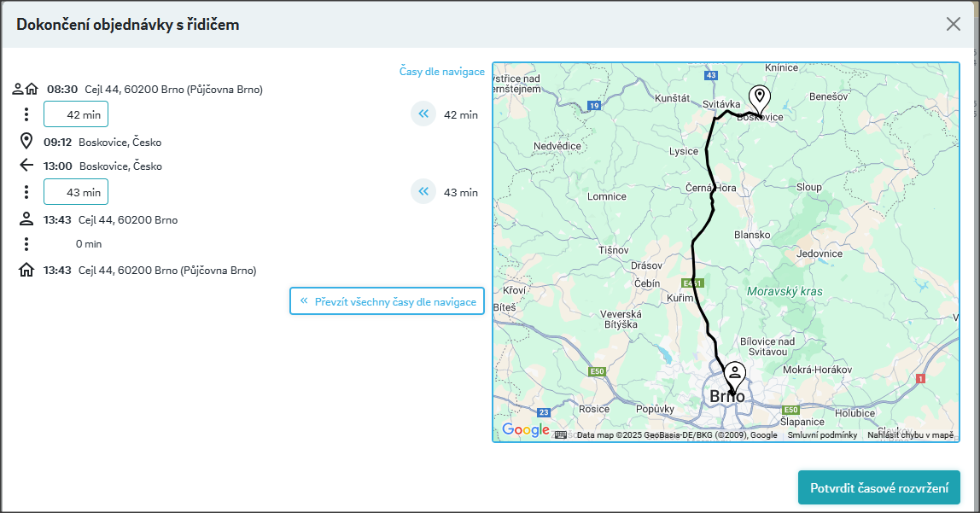Screen dimensions: 980x513
Task: Click Převzít všechny časy dle navigace button
Action: coord(387,301)
